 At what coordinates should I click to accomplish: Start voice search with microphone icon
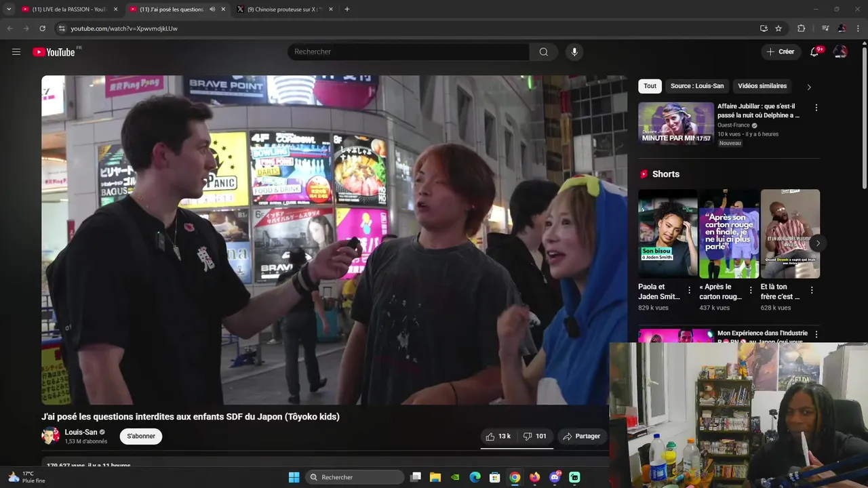(574, 52)
